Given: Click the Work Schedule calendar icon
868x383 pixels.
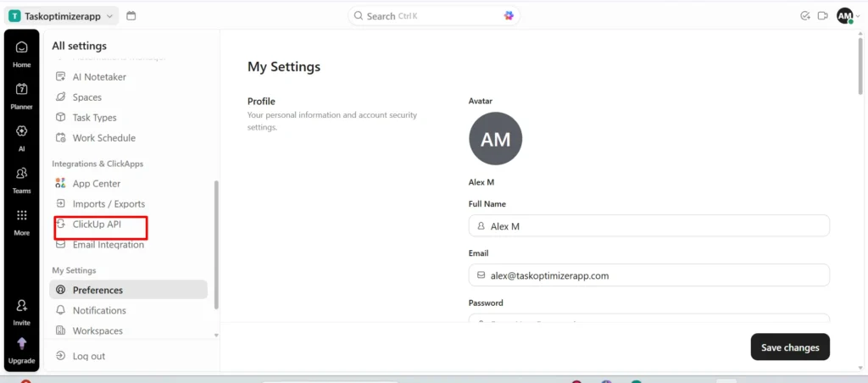Looking at the screenshot, I should 61,138.
